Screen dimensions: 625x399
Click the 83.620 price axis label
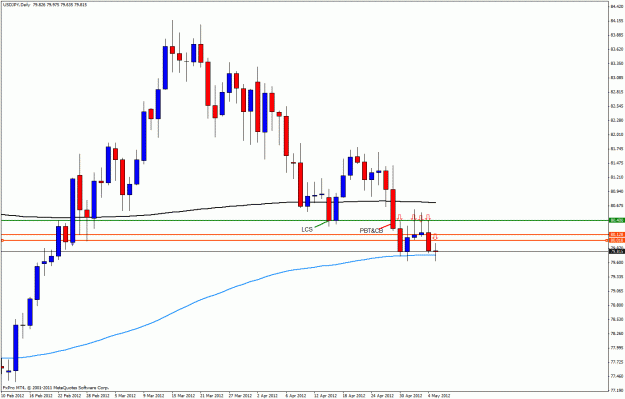click(616, 49)
